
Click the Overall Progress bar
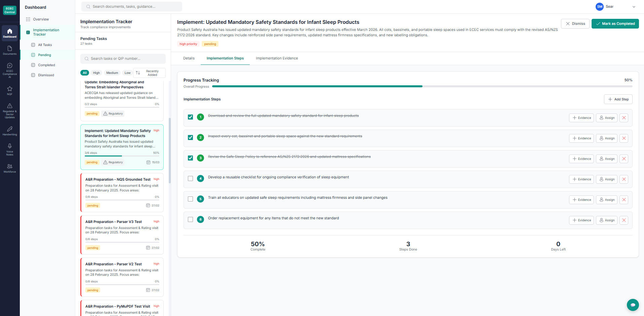pos(422,86)
